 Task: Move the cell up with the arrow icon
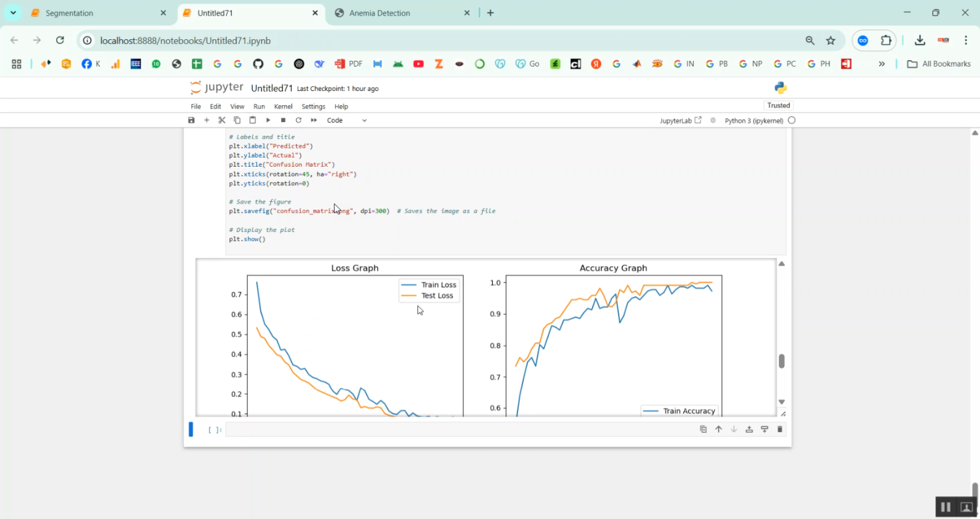(719, 429)
